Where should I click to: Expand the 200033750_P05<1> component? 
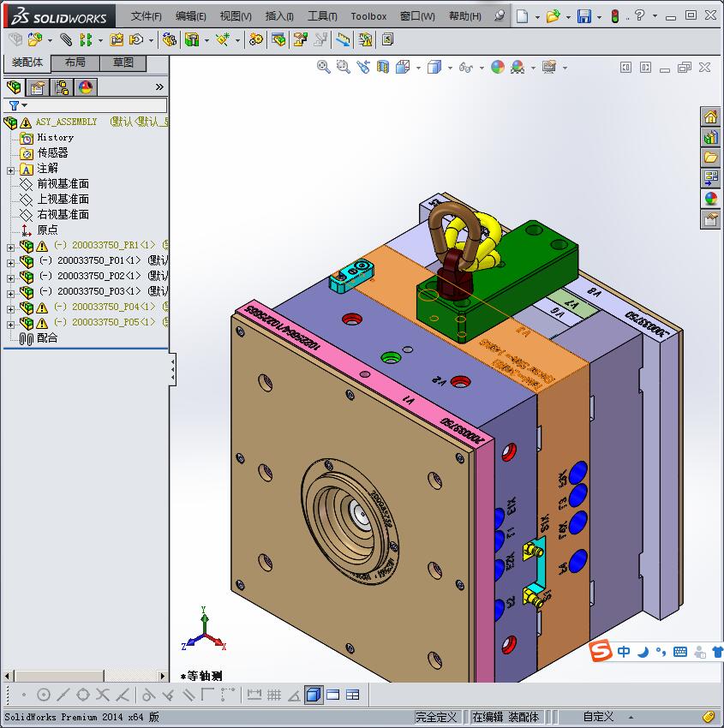(10, 325)
